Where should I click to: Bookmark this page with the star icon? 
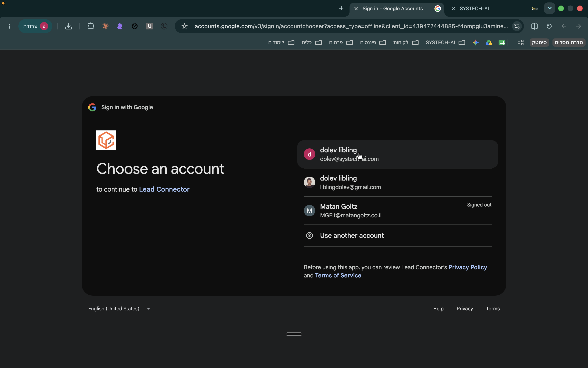(x=184, y=26)
